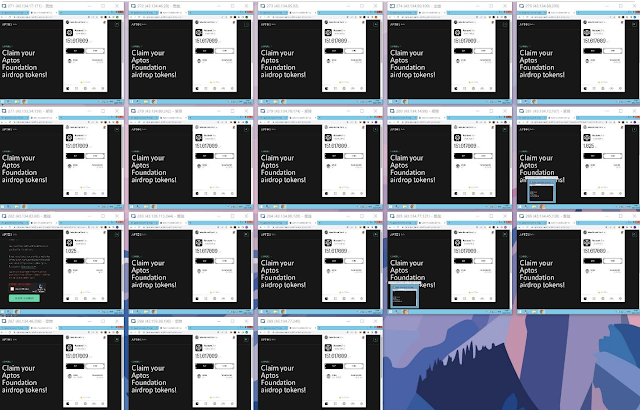
Task: Open wallet settings gear icon in window 283
Action: (x=232, y=299)
